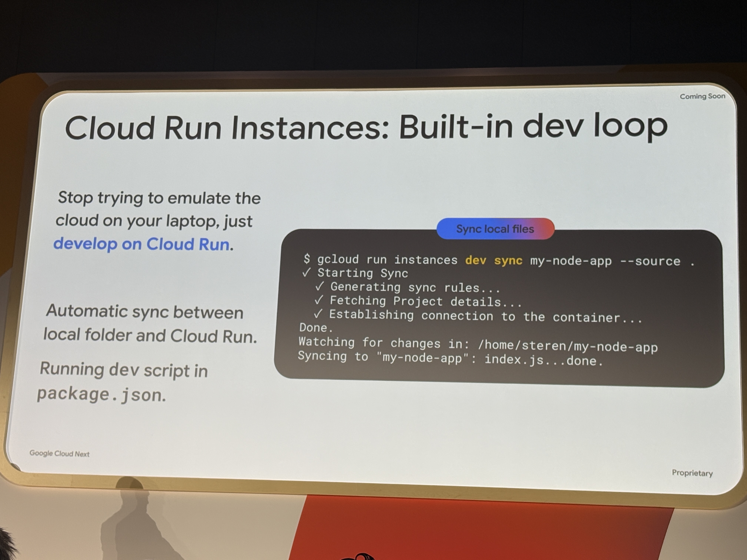Click my-node-app argument in gcloud command
747x560 pixels.
pos(571,261)
